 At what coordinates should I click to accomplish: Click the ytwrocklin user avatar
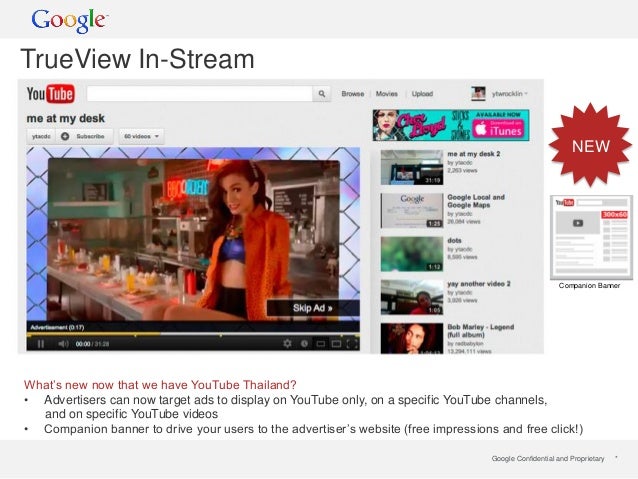(x=478, y=94)
